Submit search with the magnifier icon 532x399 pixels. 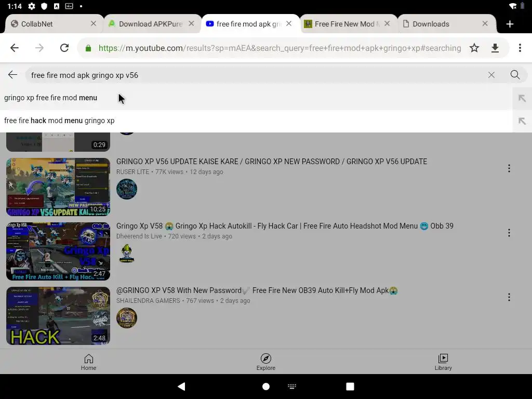(515, 75)
